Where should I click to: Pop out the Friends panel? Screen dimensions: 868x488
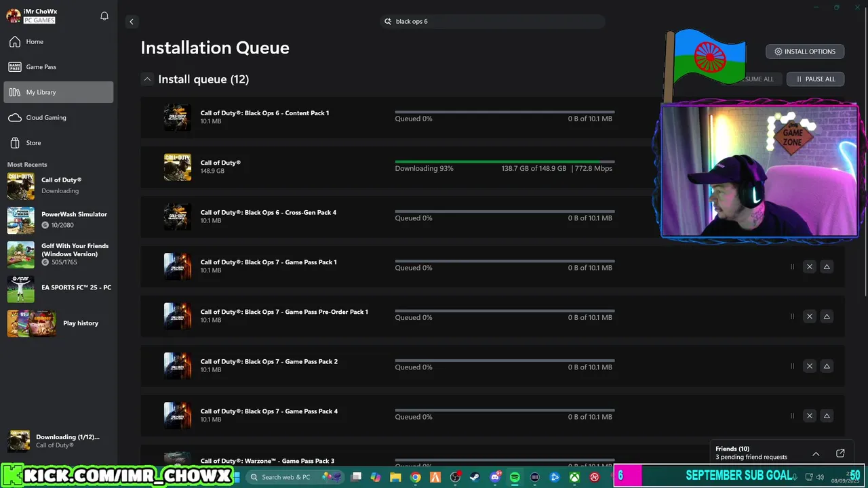click(x=840, y=453)
